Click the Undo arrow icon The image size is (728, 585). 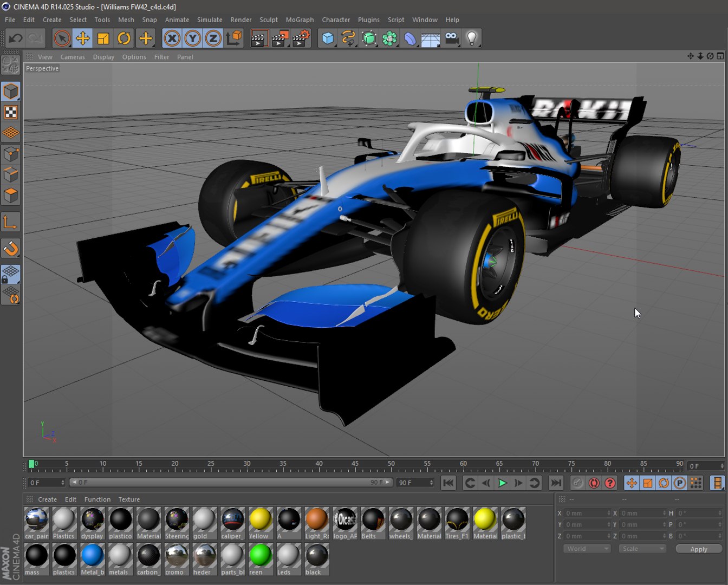pyautogui.click(x=16, y=38)
